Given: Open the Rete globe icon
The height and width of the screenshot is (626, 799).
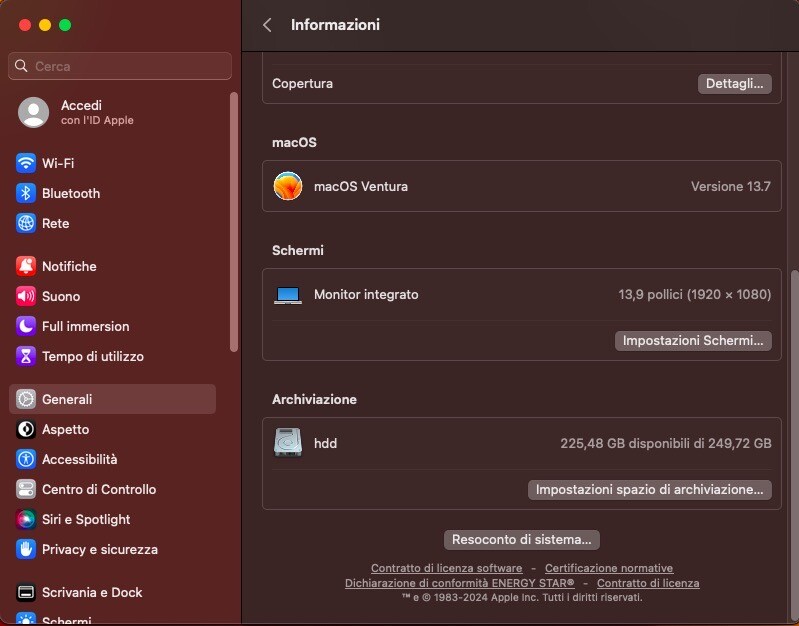Looking at the screenshot, I should pyautogui.click(x=25, y=223).
